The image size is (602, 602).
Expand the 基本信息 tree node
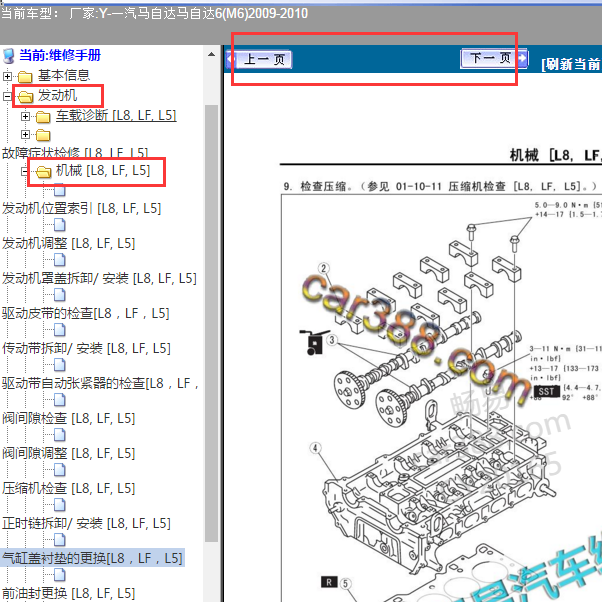coord(7,76)
